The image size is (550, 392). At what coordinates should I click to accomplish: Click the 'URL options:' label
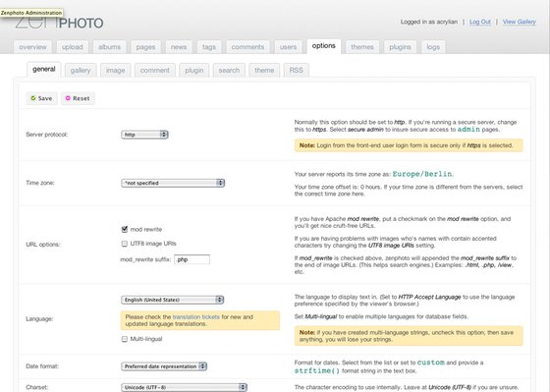point(43,245)
